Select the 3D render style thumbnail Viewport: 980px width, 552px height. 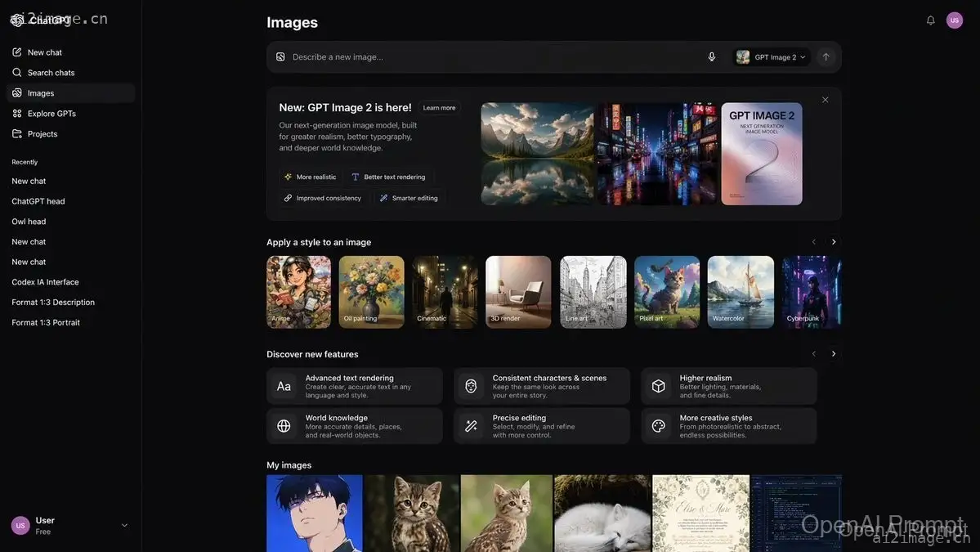[519, 292]
